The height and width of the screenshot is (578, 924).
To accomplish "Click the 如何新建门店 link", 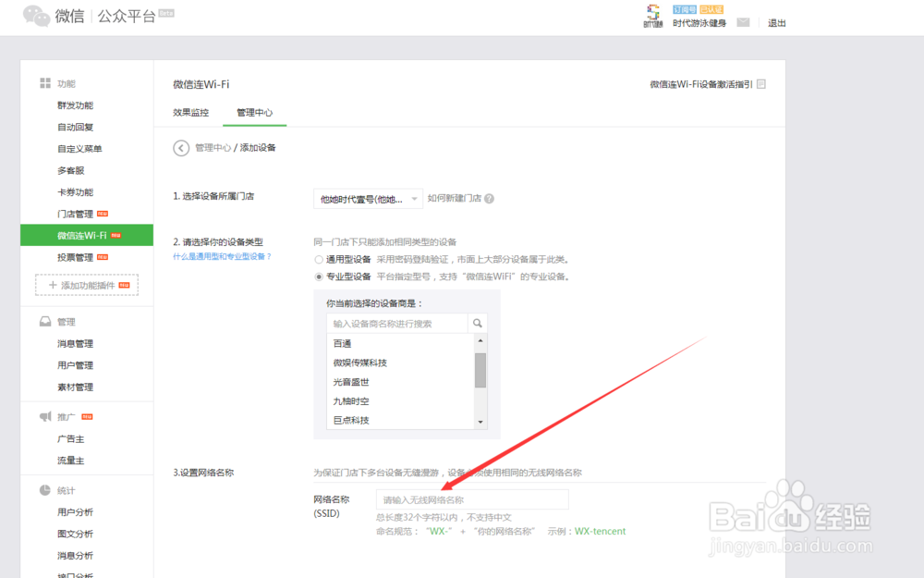I will tap(455, 198).
